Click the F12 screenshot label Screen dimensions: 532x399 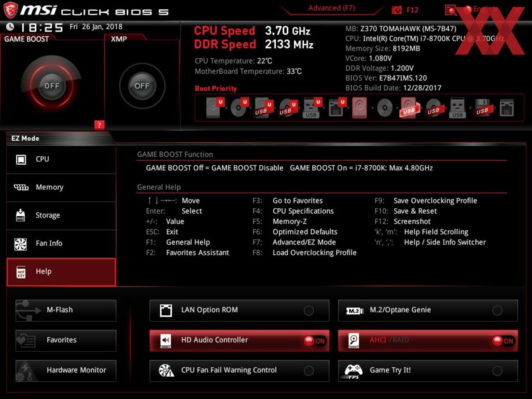tap(412, 10)
